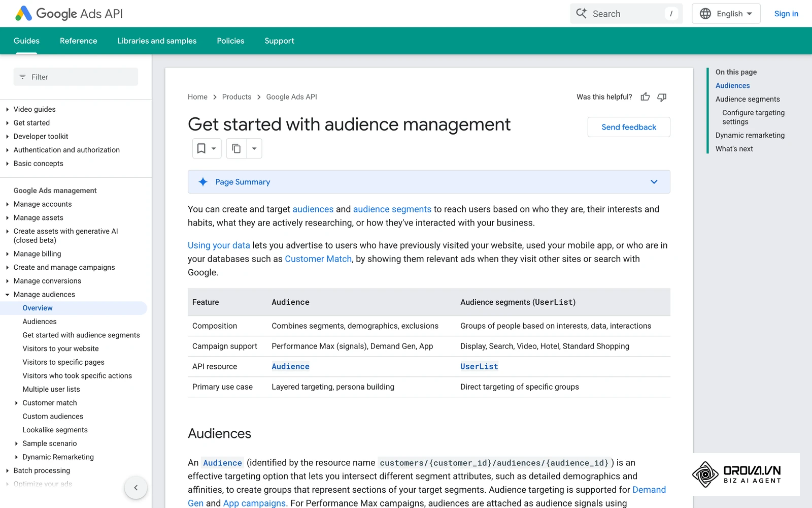The width and height of the screenshot is (812, 508).
Task: Open the Policies tab
Action: coord(230,41)
